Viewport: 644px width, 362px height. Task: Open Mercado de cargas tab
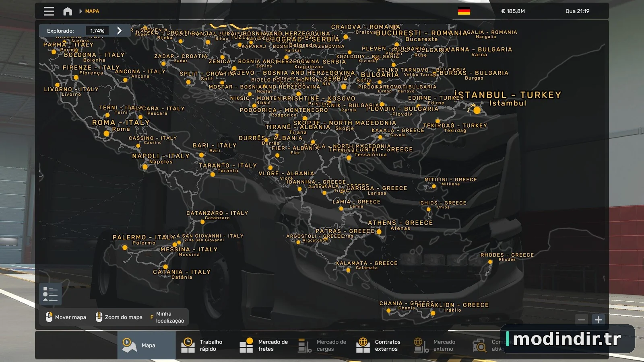click(x=322, y=345)
